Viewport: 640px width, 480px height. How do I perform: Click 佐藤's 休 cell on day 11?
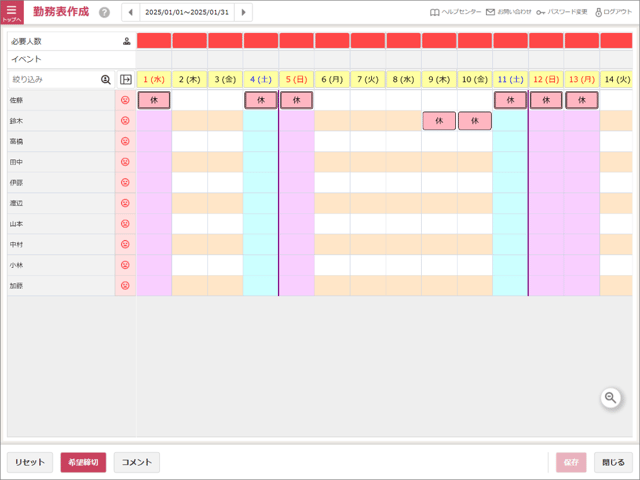tap(510, 100)
